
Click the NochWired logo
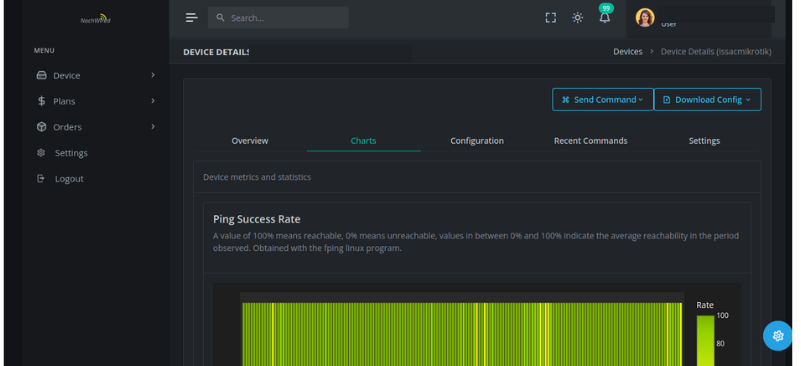pos(96,19)
